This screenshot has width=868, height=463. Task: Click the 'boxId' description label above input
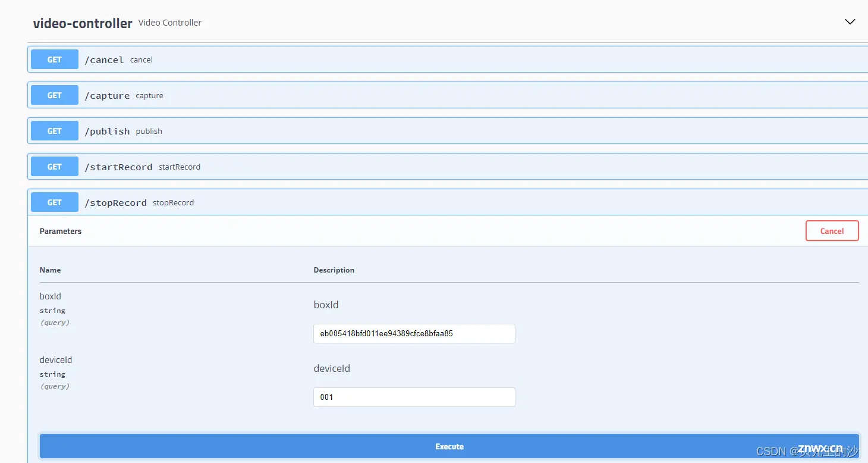[326, 305]
